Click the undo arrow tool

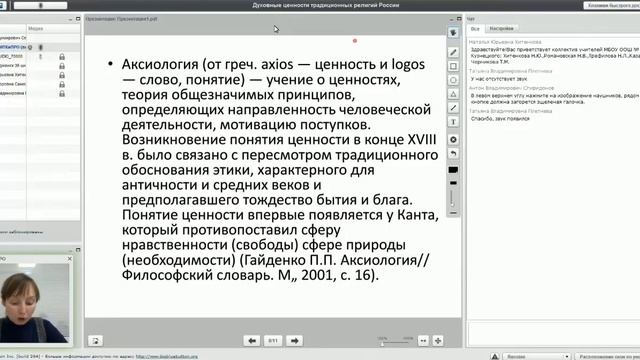(x=453, y=153)
